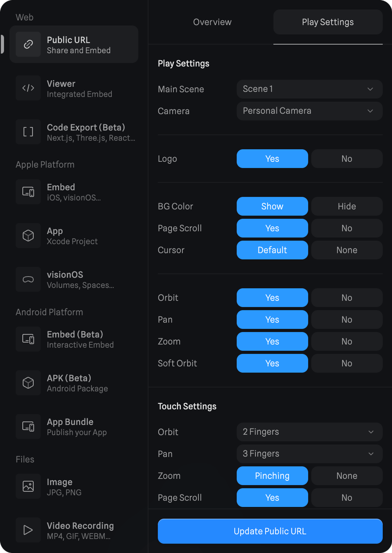Disable Soft Orbit with No
This screenshot has height=553, width=392.
coord(347,363)
